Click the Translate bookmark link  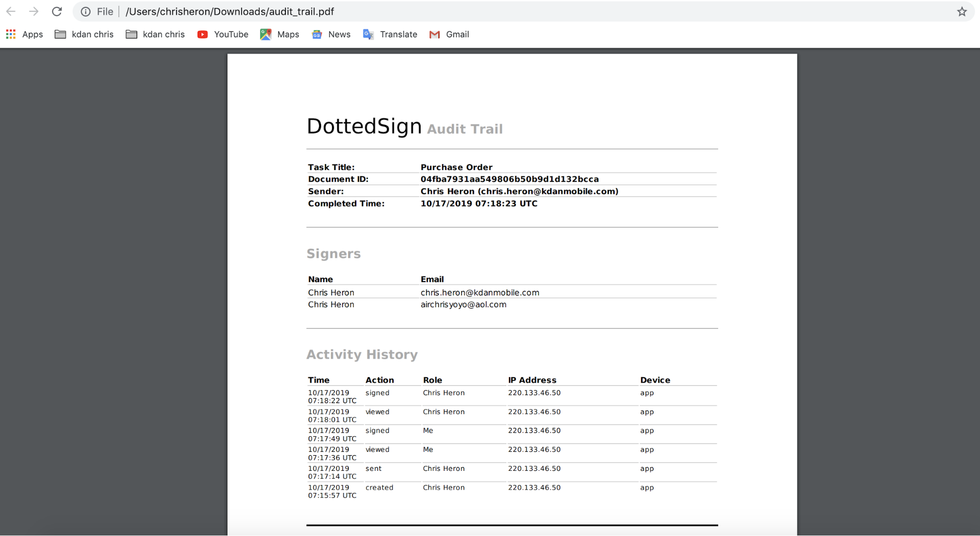point(398,34)
